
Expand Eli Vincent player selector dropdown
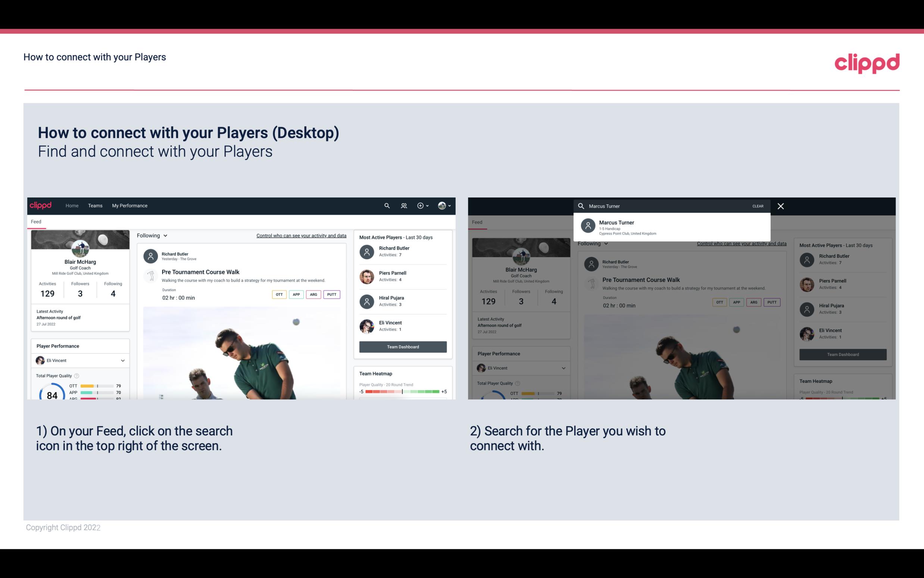[122, 360]
